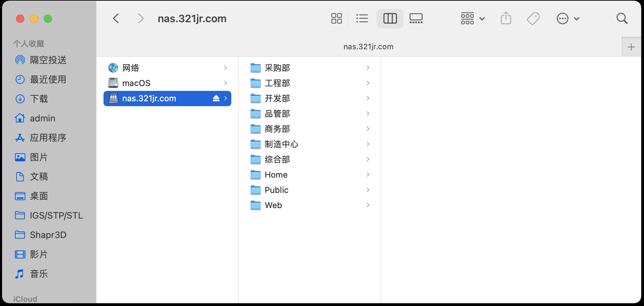Select the 工程部 folder
This screenshot has height=306, width=644.
[310, 83]
